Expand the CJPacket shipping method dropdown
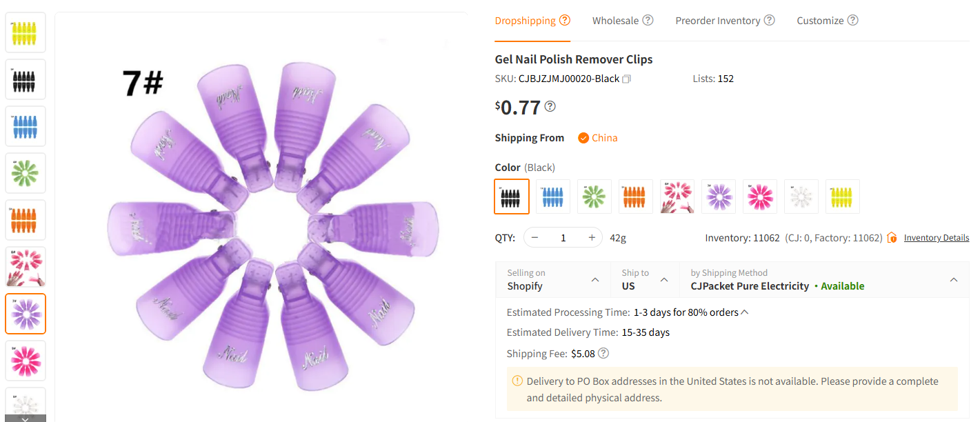 953,280
